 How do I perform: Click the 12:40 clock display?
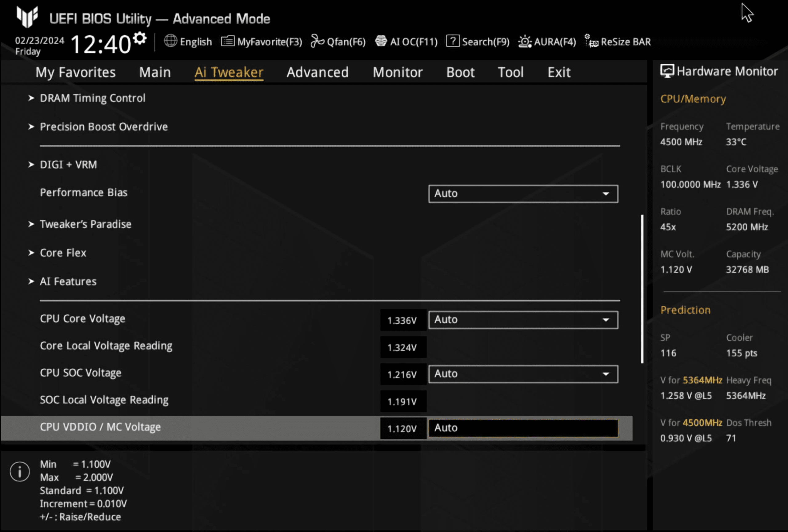point(100,44)
